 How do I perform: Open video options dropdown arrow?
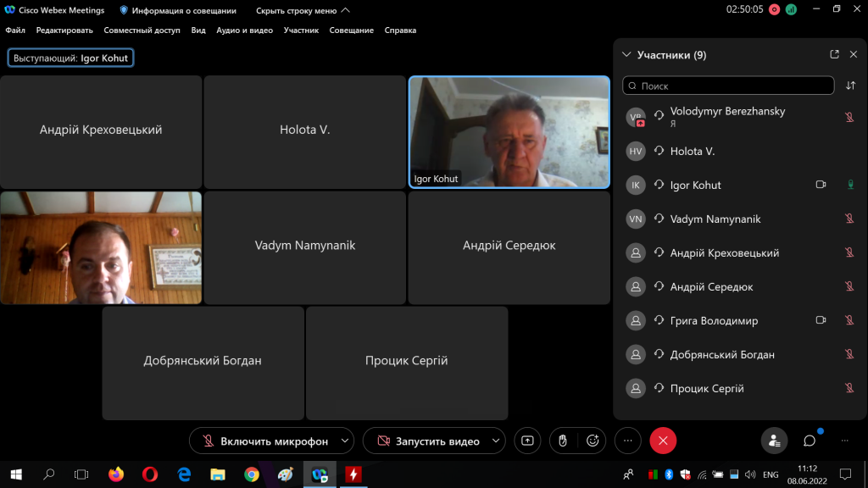(496, 441)
